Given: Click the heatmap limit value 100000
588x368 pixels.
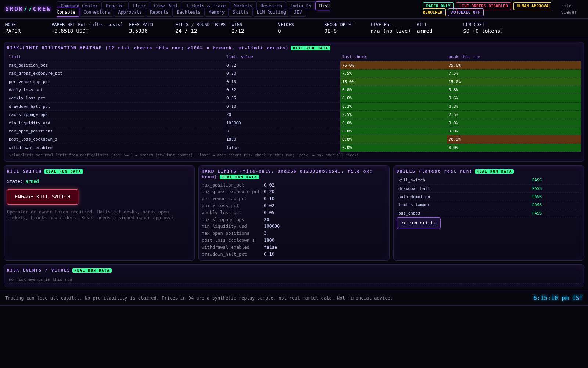Looking at the screenshot, I should point(234,123).
